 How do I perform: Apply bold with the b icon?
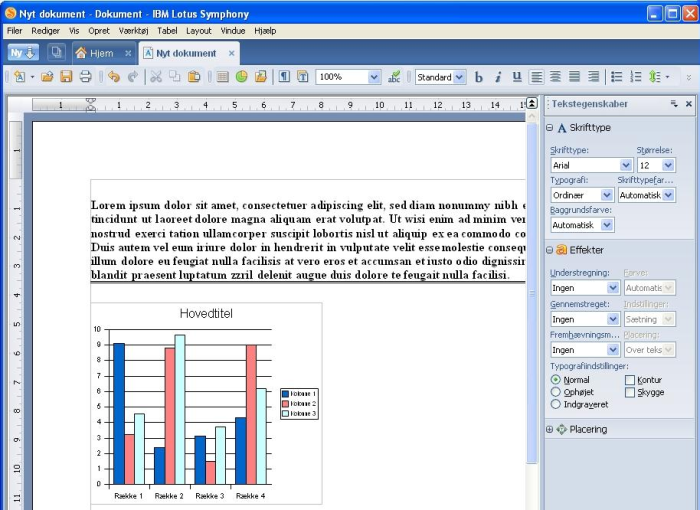click(479, 77)
